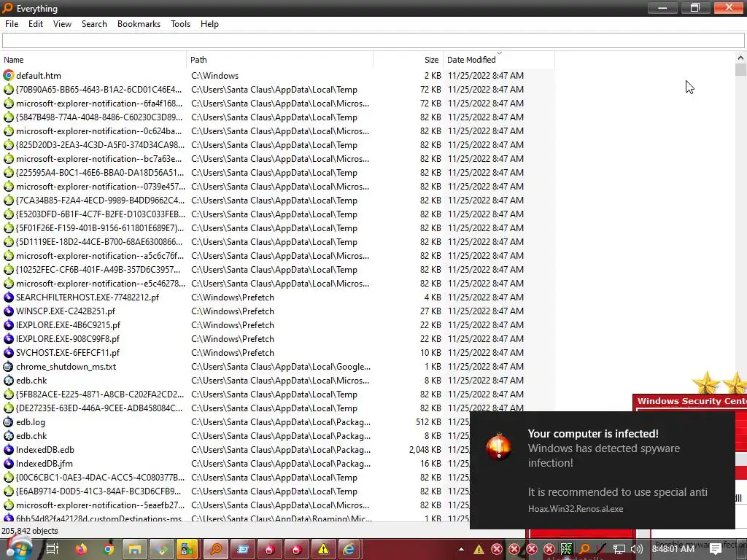Screen dimensions: 747x560
Task: Click icon of IndexedDB.jfm file
Action: (8, 463)
